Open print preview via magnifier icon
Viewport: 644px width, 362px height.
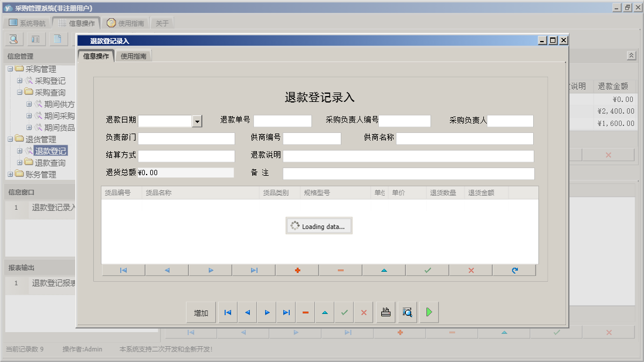pos(407,312)
